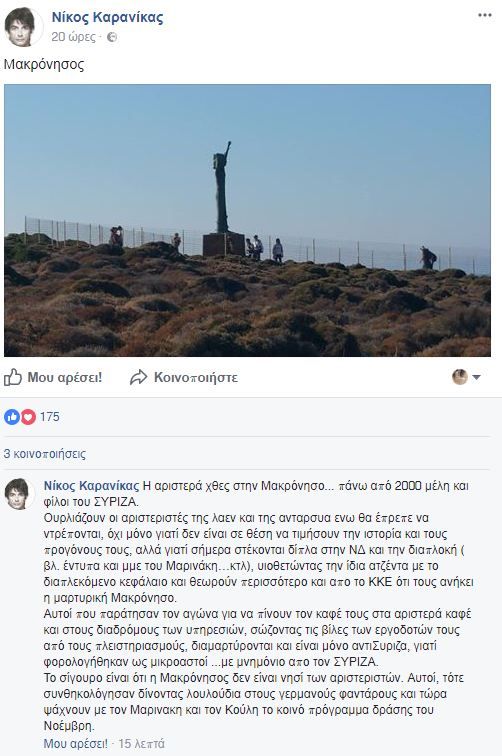
Task: View the 175 reactions count
Action: click(50, 417)
